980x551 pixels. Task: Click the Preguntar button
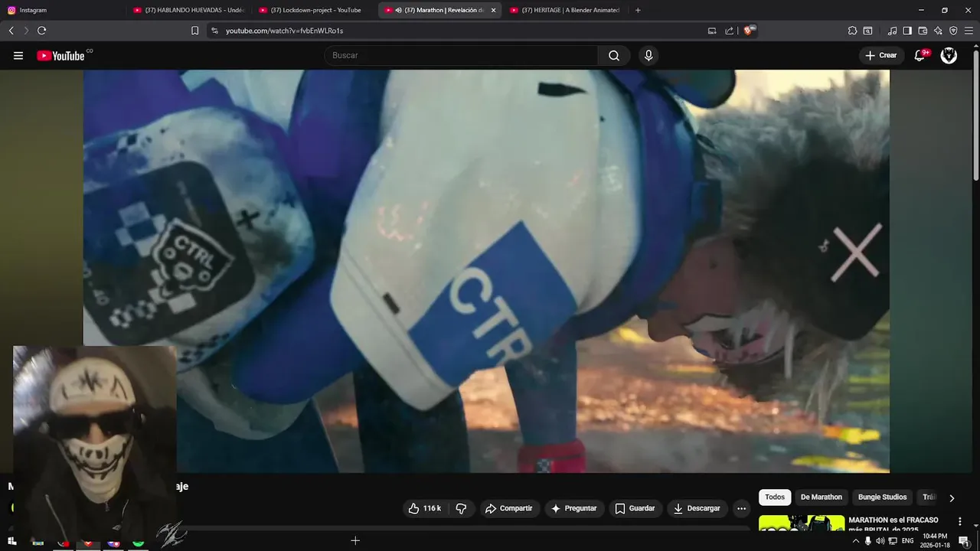coord(574,508)
